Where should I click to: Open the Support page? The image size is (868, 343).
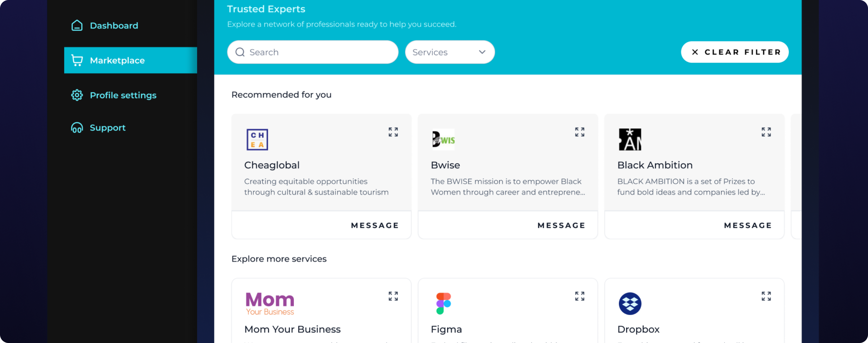[107, 128]
